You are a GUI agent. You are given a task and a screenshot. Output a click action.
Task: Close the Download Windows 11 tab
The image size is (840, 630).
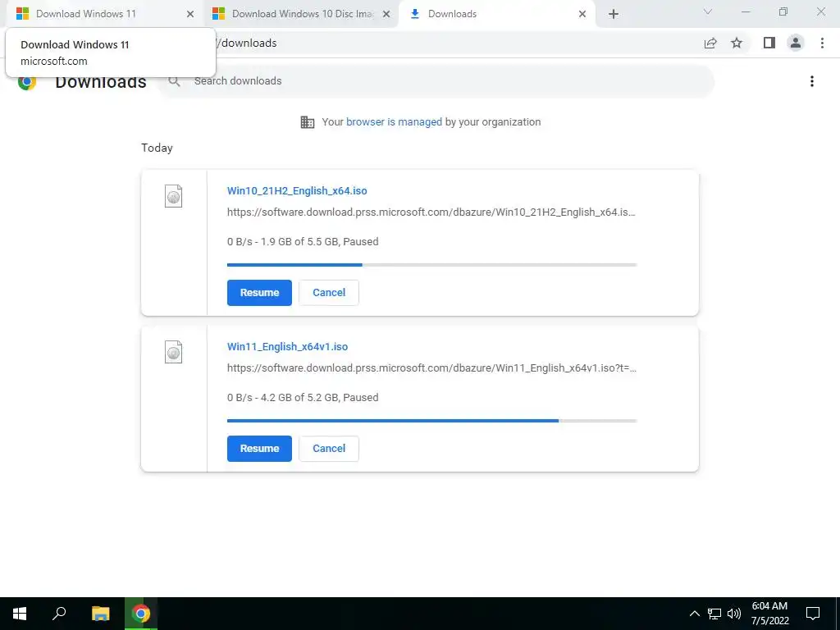(x=190, y=15)
